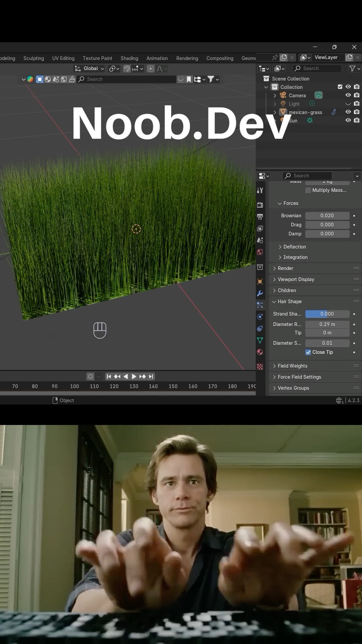Toggle proportional editing button
The image size is (362, 644).
(151, 68)
